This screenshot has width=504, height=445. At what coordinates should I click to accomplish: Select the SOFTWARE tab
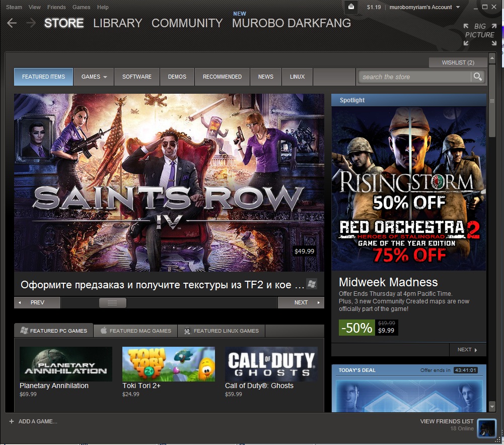(x=137, y=77)
